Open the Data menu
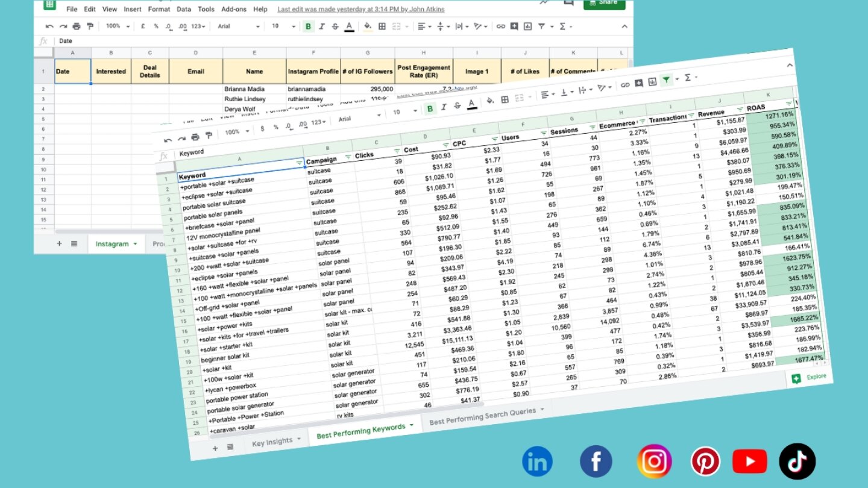The image size is (868, 488). (184, 10)
